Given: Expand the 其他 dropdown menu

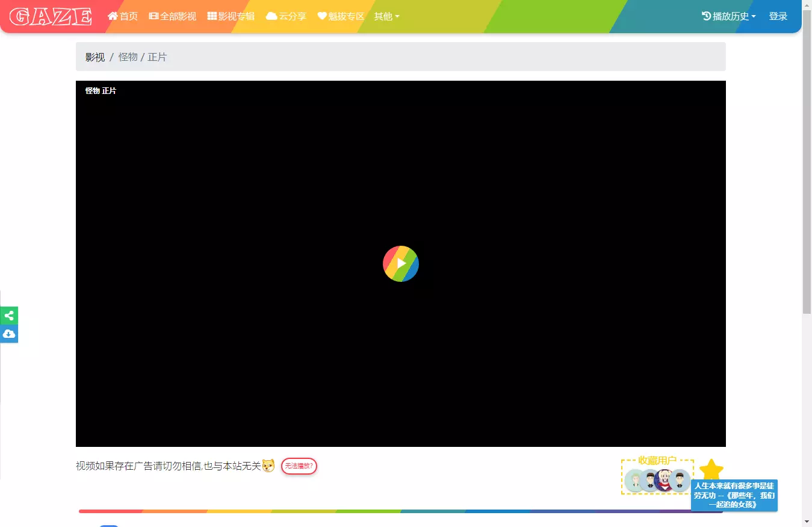Looking at the screenshot, I should pyautogui.click(x=386, y=16).
